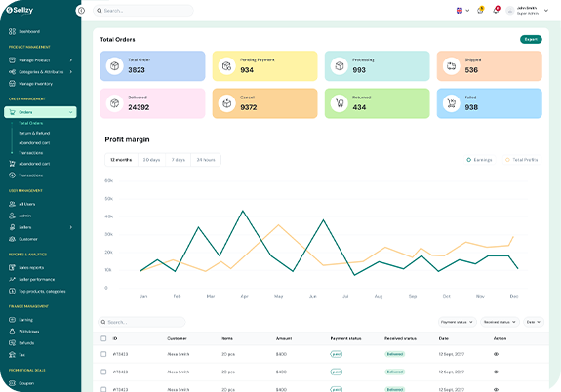The width and height of the screenshot is (561, 392).
Task: Expand the language flag dropdown
Action: [x=462, y=11]
